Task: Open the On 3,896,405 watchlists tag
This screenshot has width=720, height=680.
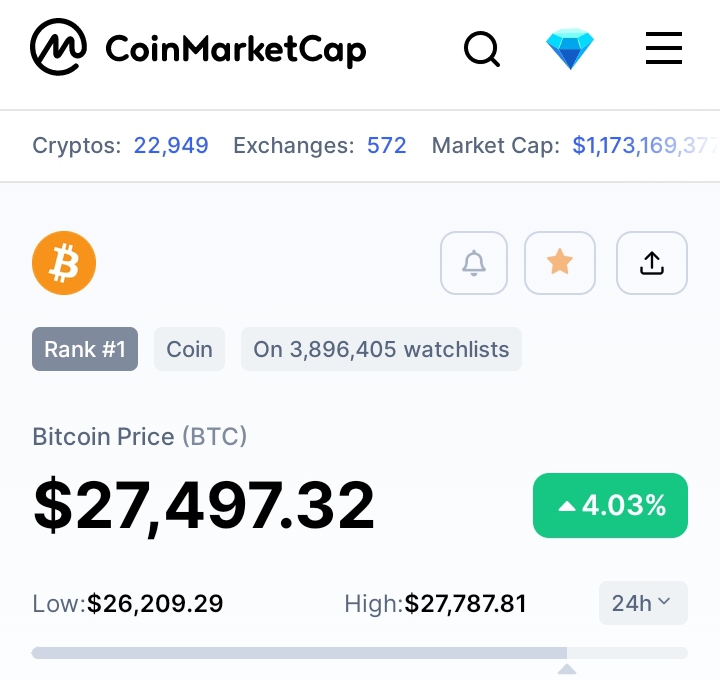Action: [x=381, y=349]
